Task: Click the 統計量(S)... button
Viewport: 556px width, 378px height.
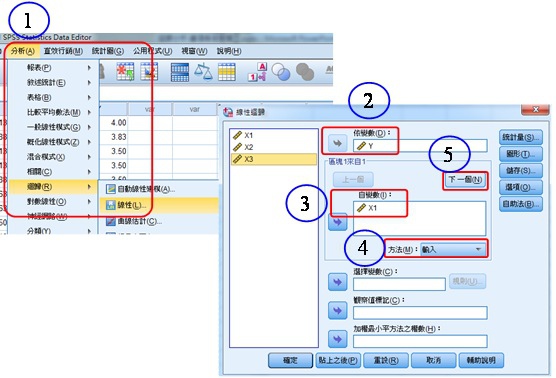Action: coord(521,137)
